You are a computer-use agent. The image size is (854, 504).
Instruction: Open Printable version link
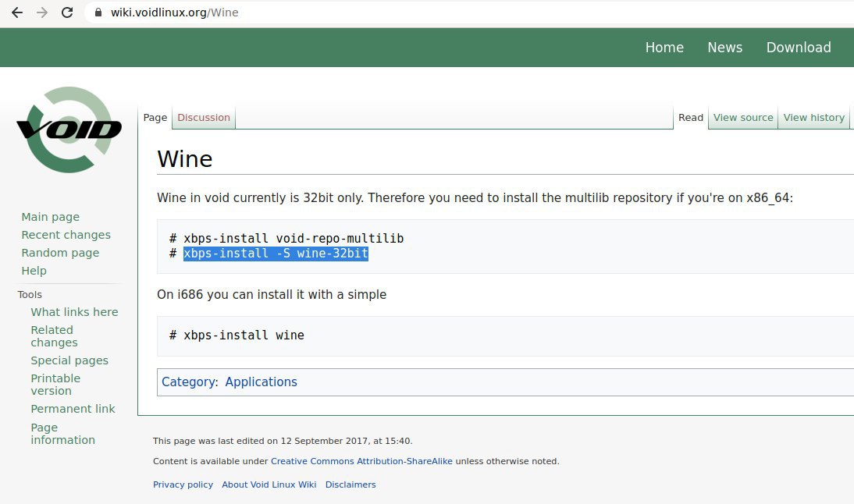(x=55, y=385)
